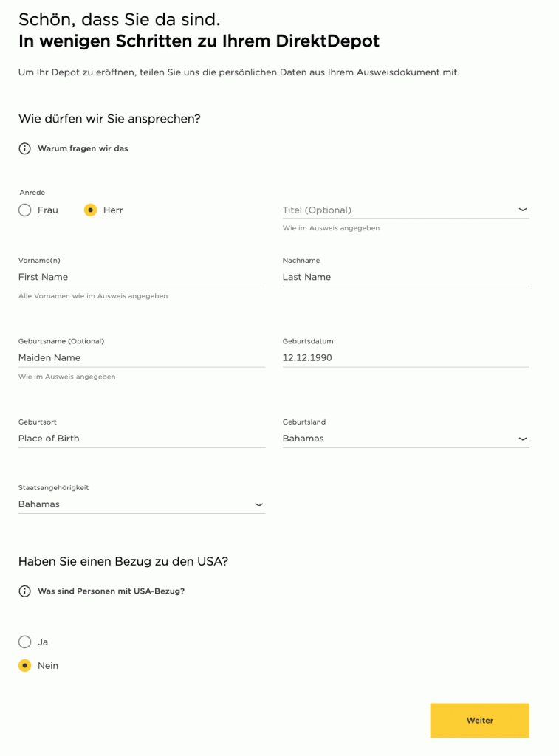The height and width of the screenshot is (756, 559).
Task: Click the Geburtsland chevron arrow
Action: (x=522, y=439)
